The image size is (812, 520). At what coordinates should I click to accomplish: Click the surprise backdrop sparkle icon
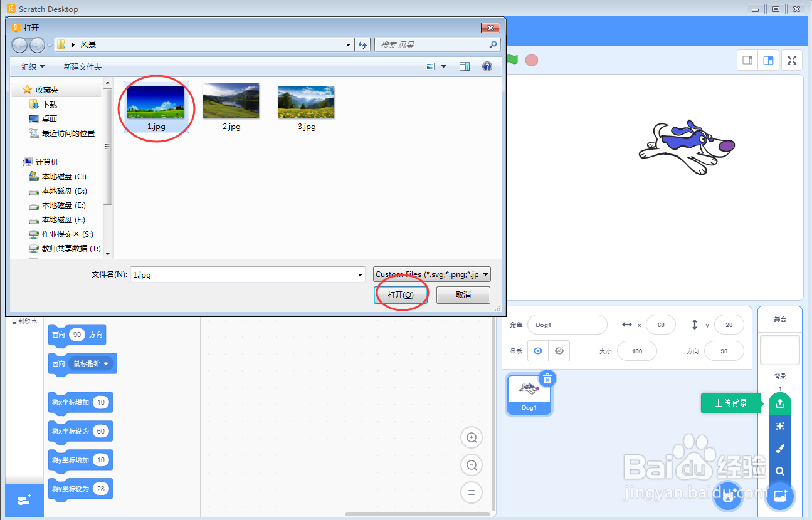[x=780, y=426]
